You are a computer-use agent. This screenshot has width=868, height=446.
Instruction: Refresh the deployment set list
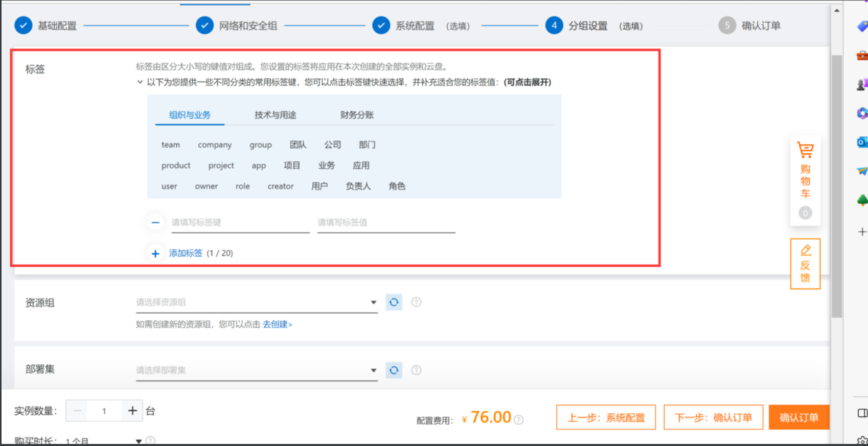(x=394, y=370)
